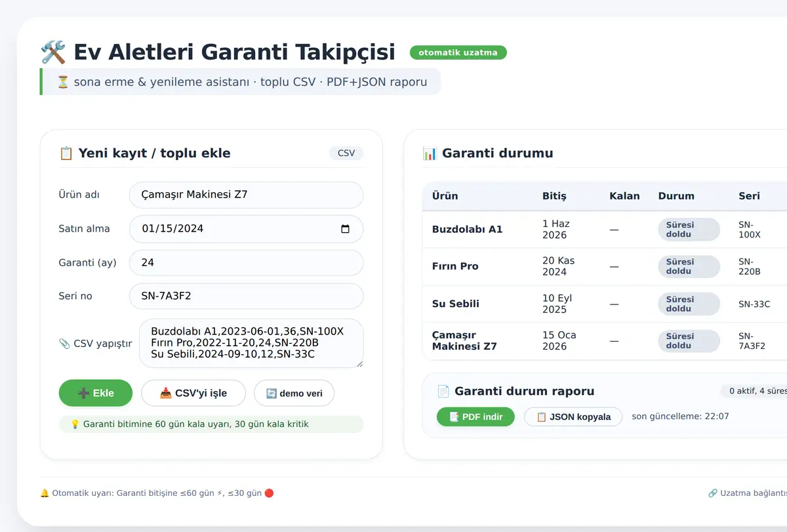The height and width of the screenshot is (532, 787).
Task: Copy the report with JSON kopyala
Action: pos(573,417)
